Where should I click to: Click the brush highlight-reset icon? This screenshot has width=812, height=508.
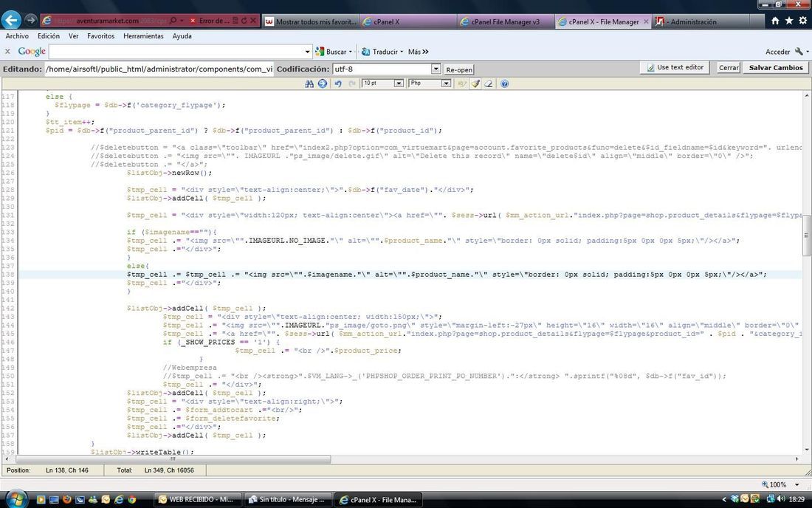pos(475,83)
